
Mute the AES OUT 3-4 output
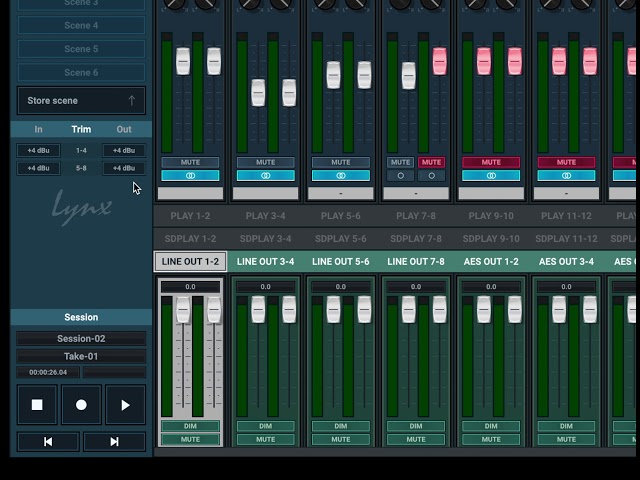coord(566,440)
